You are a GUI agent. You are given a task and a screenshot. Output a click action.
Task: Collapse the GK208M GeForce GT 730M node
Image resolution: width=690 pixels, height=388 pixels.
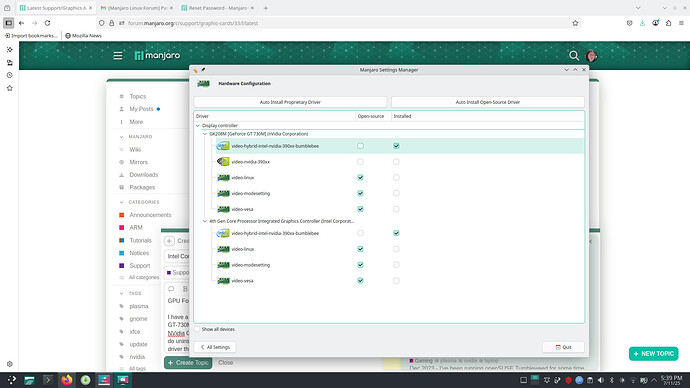[205, 134]
